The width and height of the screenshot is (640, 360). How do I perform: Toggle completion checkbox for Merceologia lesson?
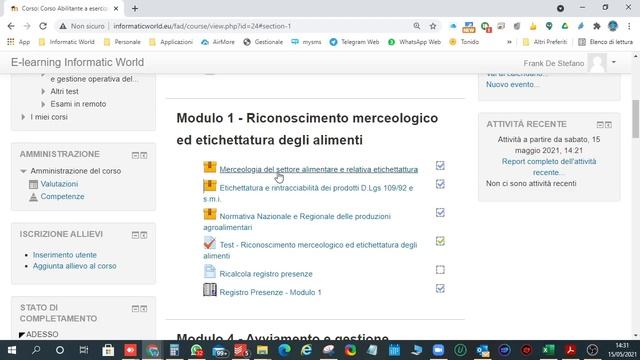click(440, 165)
